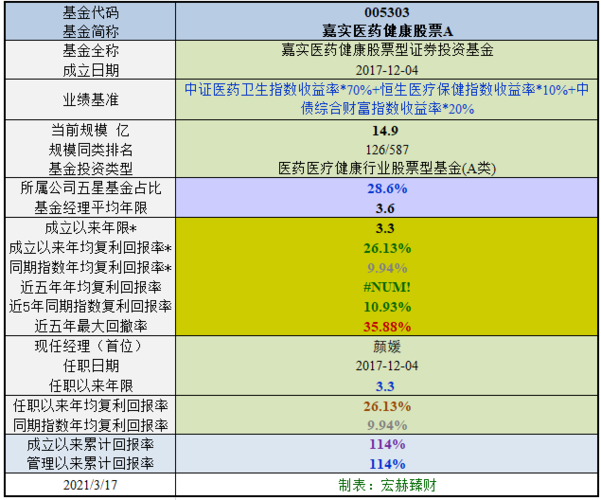Click the 基金代码 label

(91, 13)
